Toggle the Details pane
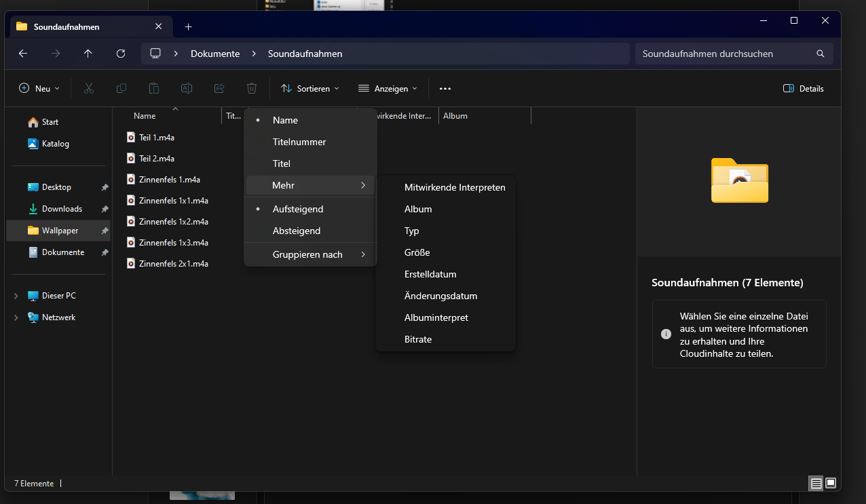This screenshot has height=504, width=866. click(803, 88)
